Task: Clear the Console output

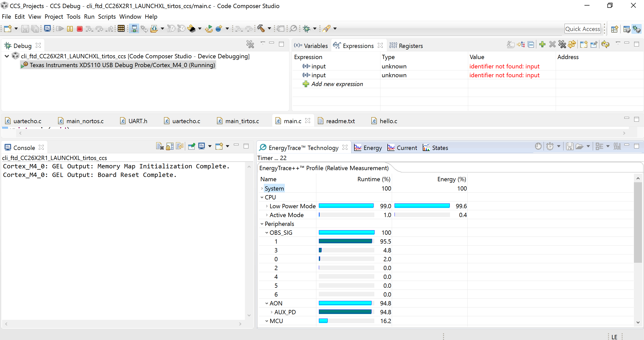Action: pos(160,146)
